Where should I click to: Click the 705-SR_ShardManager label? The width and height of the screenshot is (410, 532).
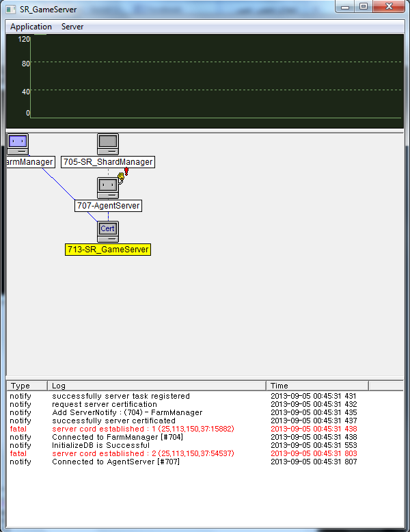tap(108, 162)
